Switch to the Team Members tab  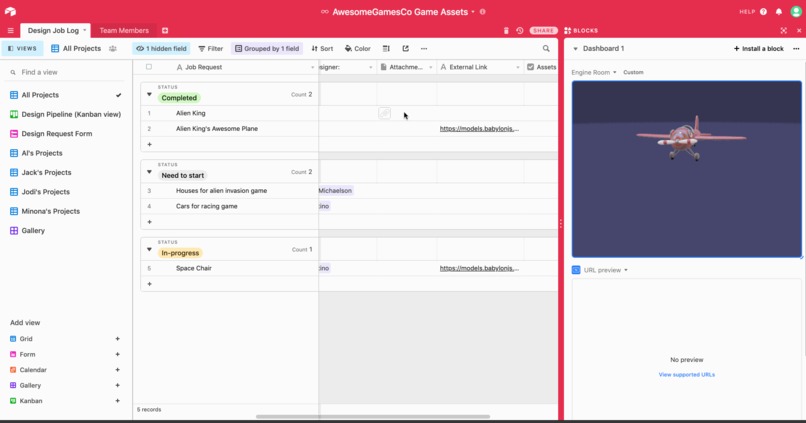(124, 30)
